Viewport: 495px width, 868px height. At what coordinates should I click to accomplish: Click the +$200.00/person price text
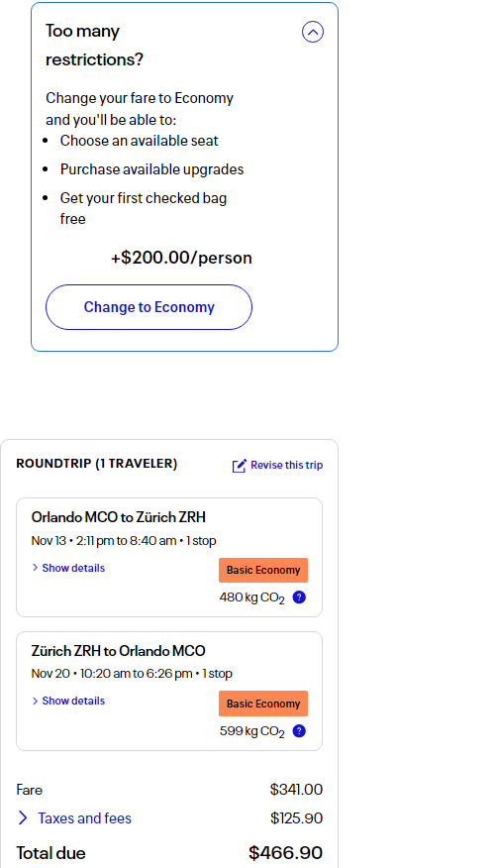click(181, 258)
